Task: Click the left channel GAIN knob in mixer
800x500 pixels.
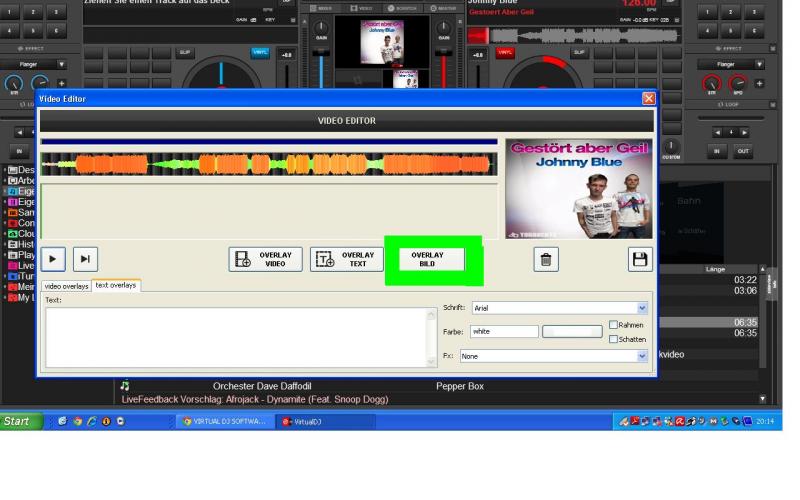Action: pos(321,28)
